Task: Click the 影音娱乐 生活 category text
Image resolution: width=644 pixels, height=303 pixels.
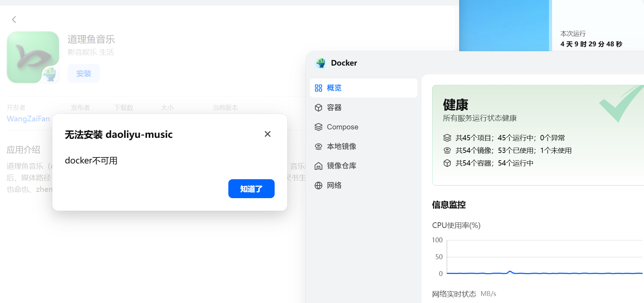Action: point(91,52)
